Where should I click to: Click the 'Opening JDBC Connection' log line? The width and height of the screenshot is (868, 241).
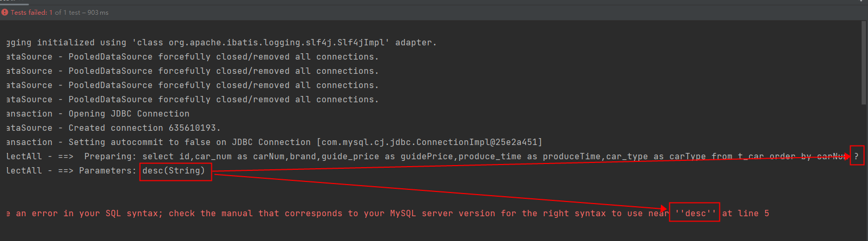point(98,114)
